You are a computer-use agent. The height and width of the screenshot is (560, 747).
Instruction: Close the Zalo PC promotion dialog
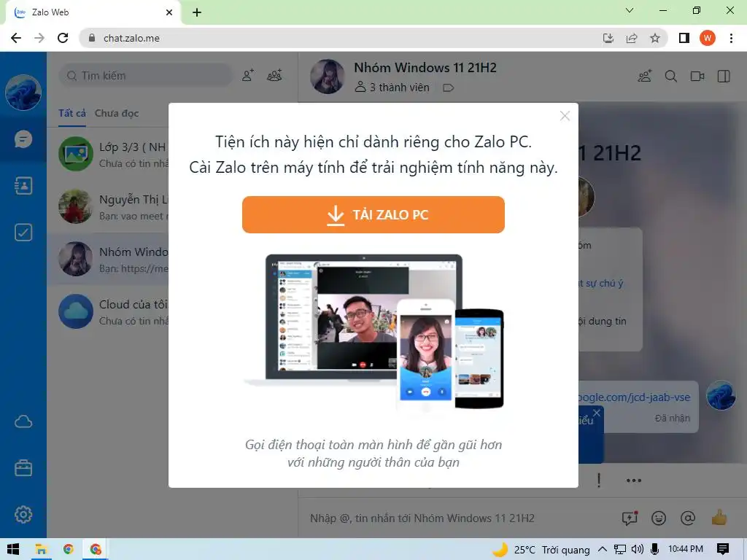[565, 116]
